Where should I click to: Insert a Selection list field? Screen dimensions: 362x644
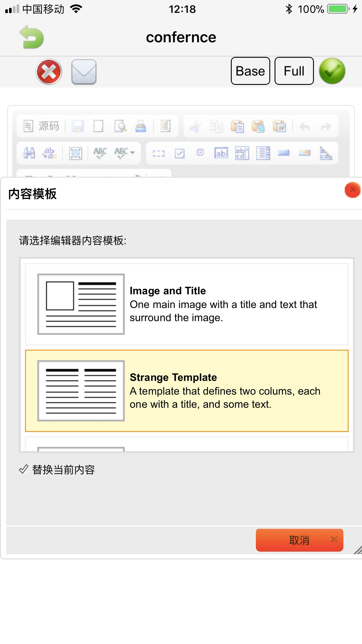point(263,153)
